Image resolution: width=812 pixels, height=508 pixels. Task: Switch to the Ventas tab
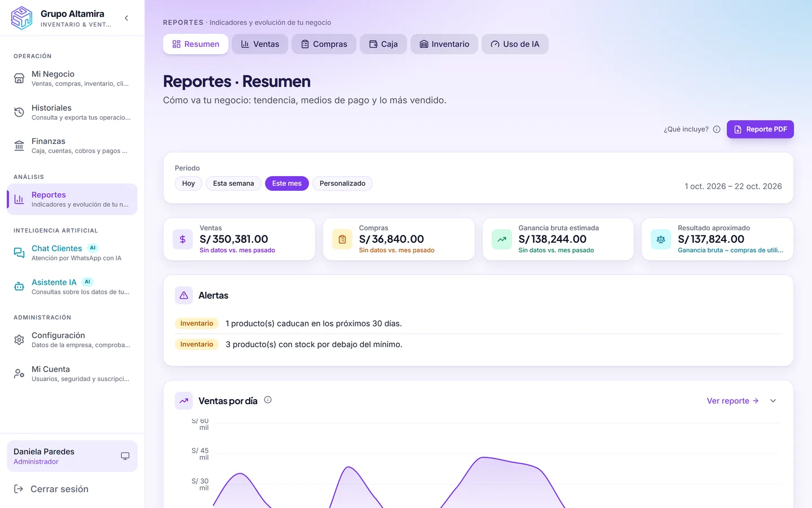pos(260,44)
